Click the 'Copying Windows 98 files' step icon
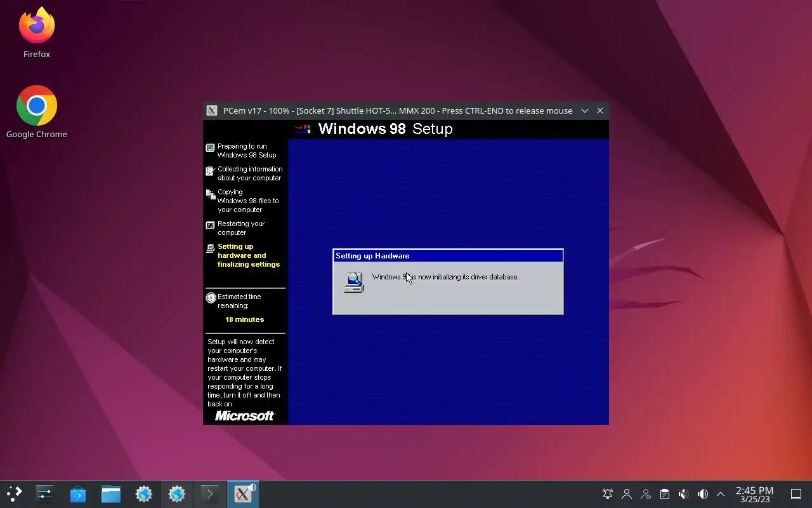Screen dimensions: 812x508 211,194
